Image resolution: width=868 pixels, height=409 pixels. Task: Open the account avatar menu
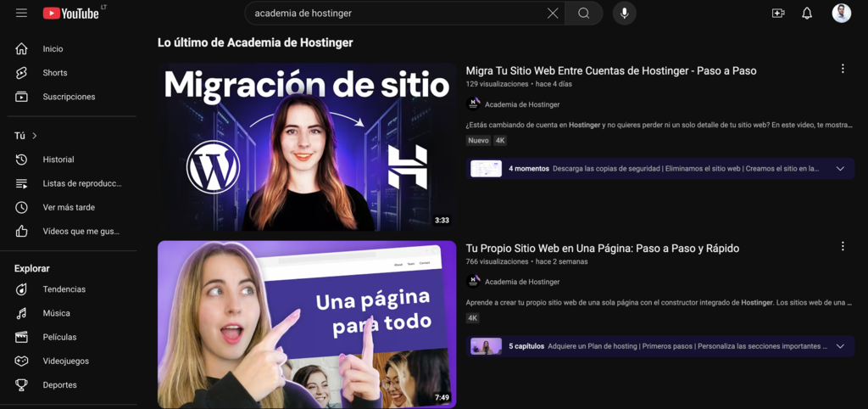[x=842, y=13]
